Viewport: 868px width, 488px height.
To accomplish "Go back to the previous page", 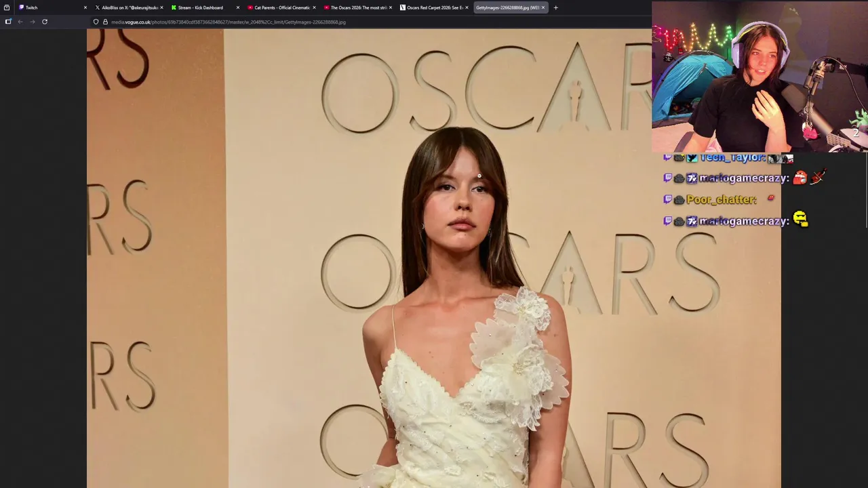I will 20,22.
